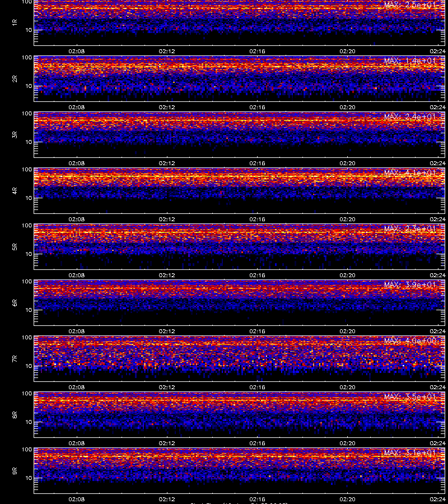Click the 2R spectrogram plot area
Viewport: 448px width, 504px height.
pos(240,79)
